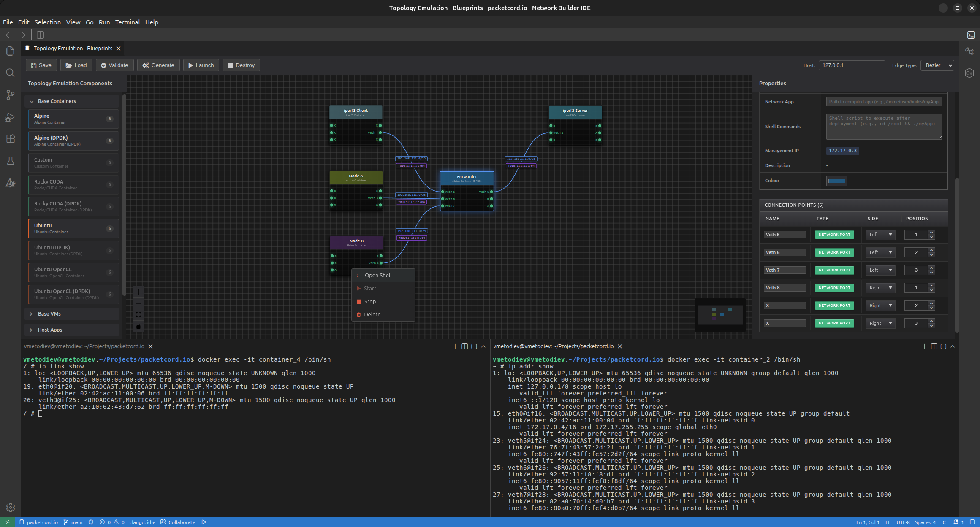Add new terminal in right terminal panel
Viewport: 980px width, 527px height.
[924, 346]
